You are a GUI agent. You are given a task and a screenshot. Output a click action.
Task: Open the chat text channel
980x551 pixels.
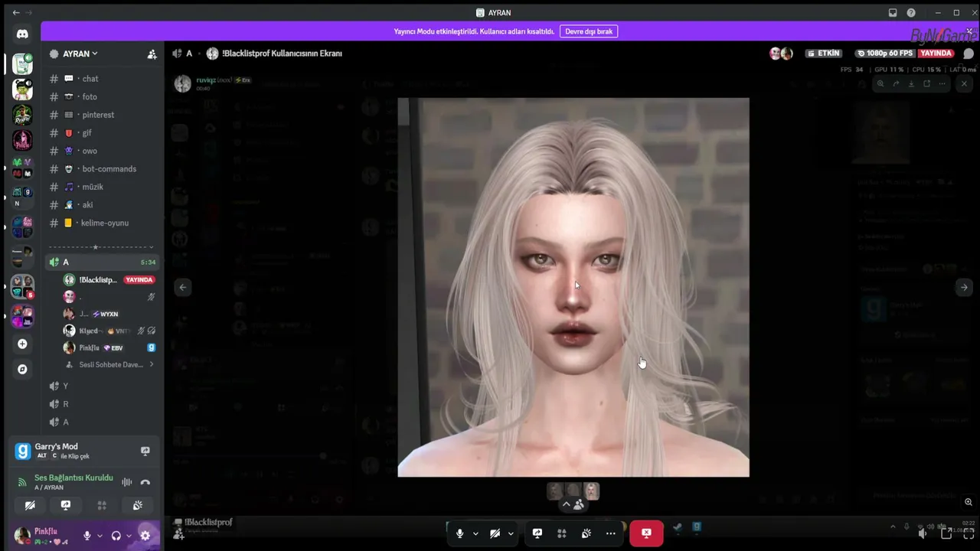coord(102,79)
